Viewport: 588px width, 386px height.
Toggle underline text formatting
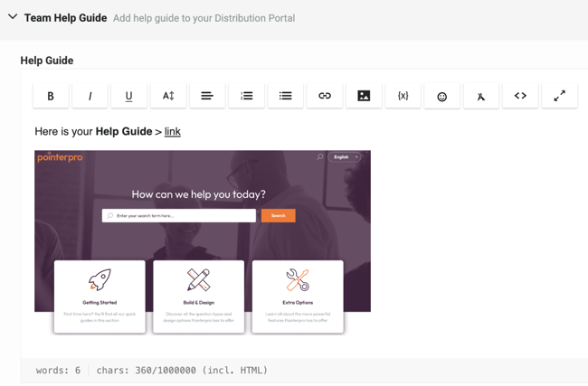tap(128, 96)
